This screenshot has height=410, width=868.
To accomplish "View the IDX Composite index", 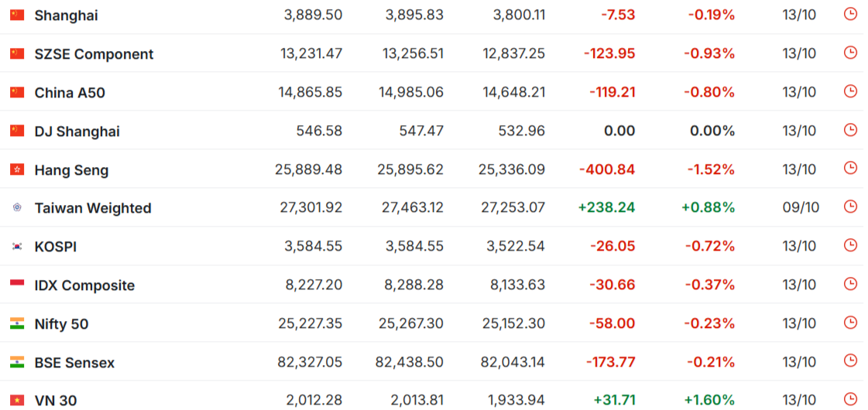I will [x=84, y=285].
